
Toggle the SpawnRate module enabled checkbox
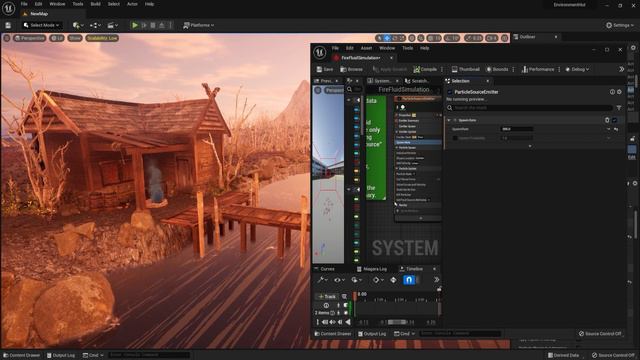tap(615, 120)
